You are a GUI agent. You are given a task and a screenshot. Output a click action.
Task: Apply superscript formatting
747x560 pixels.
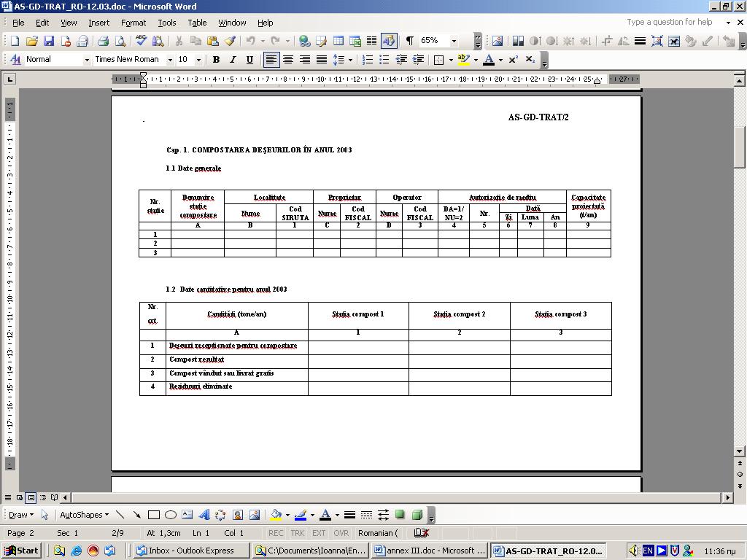point(513,60)
